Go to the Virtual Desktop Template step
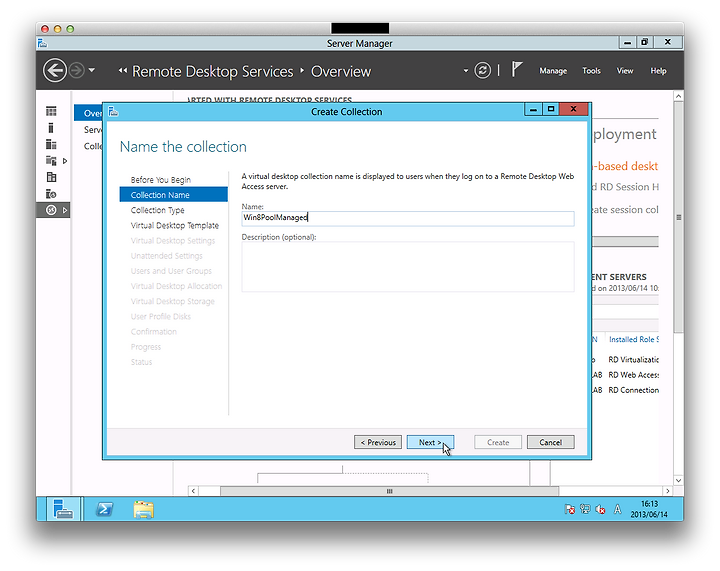This screenshot has width=720, height=571. coord(174,225)
